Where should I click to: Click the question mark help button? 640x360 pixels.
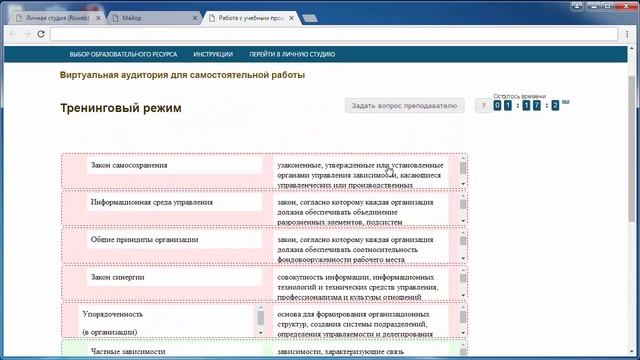coord(483,106)
